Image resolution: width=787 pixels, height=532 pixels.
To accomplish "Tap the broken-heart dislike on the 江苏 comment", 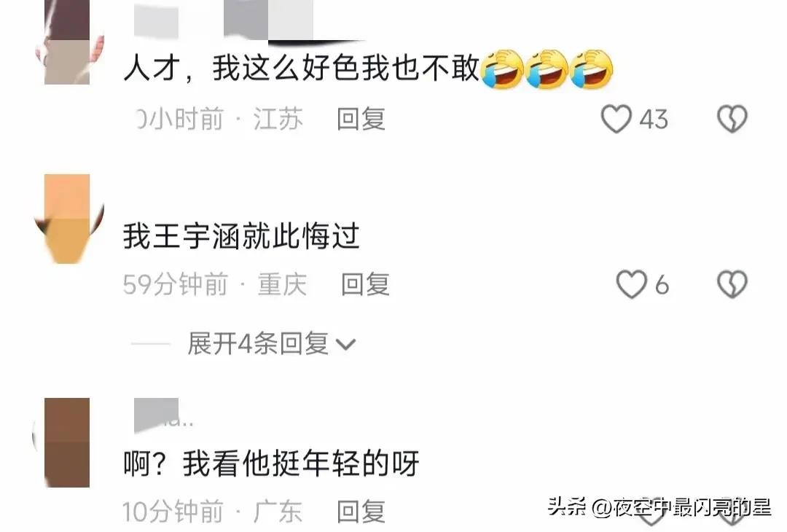I will pos(732,119).
